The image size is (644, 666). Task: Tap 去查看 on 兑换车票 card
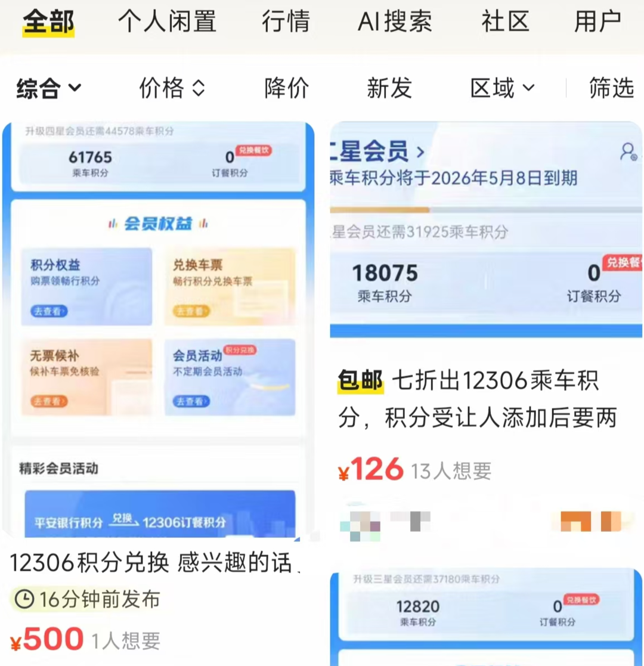click(x=191, y=311)
